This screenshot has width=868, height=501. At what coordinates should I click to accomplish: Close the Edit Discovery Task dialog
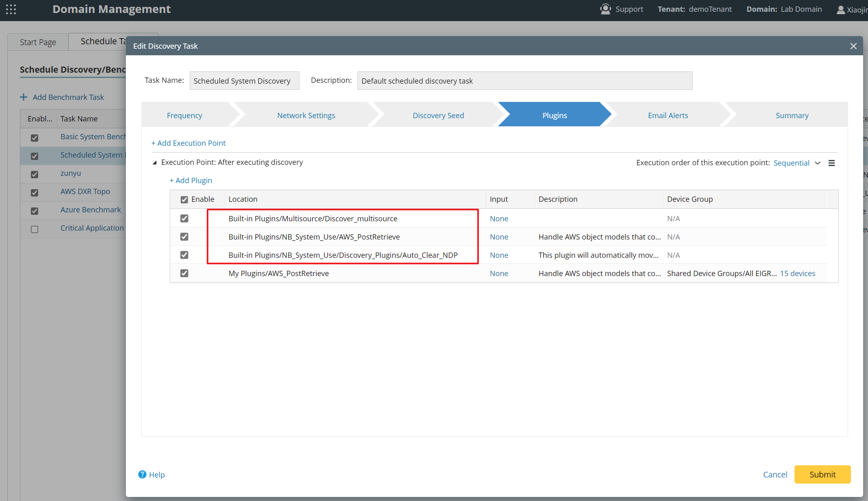tap(853, 46)
